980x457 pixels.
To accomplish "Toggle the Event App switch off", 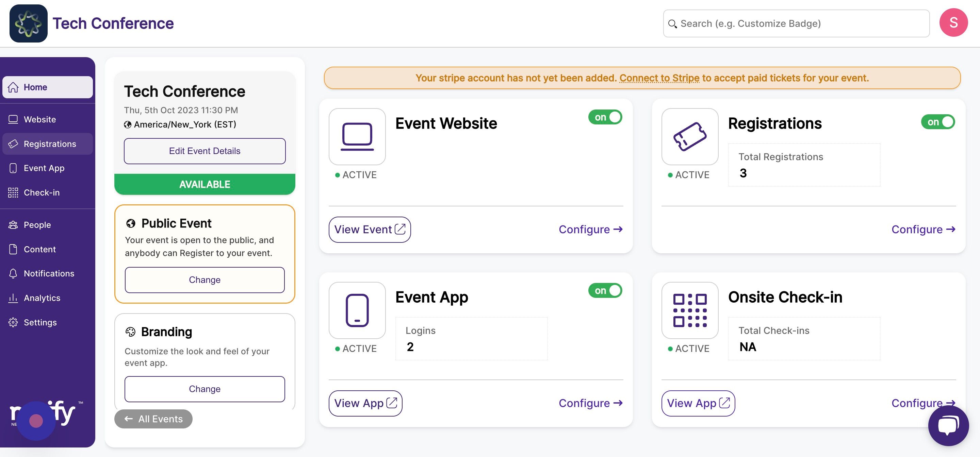I will tap(605, 290).
